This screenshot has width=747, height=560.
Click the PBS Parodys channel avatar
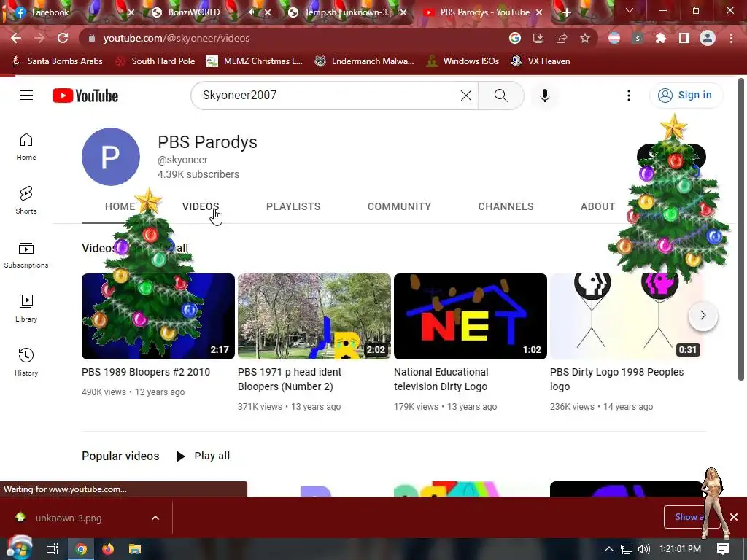click(x=111, y=157)
